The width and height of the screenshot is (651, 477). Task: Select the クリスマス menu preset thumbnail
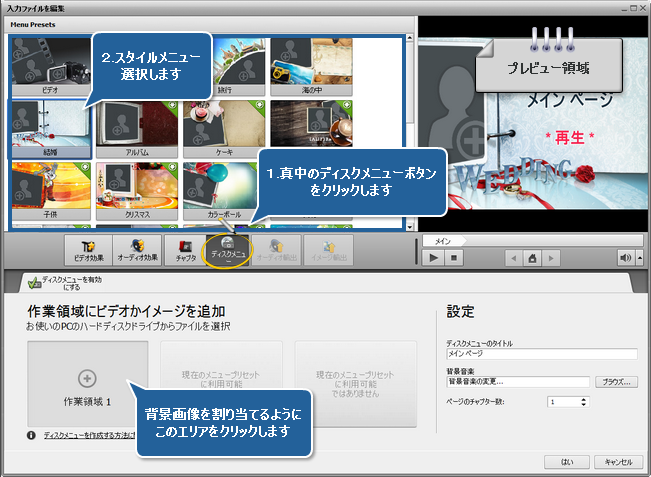pos(135,188)
